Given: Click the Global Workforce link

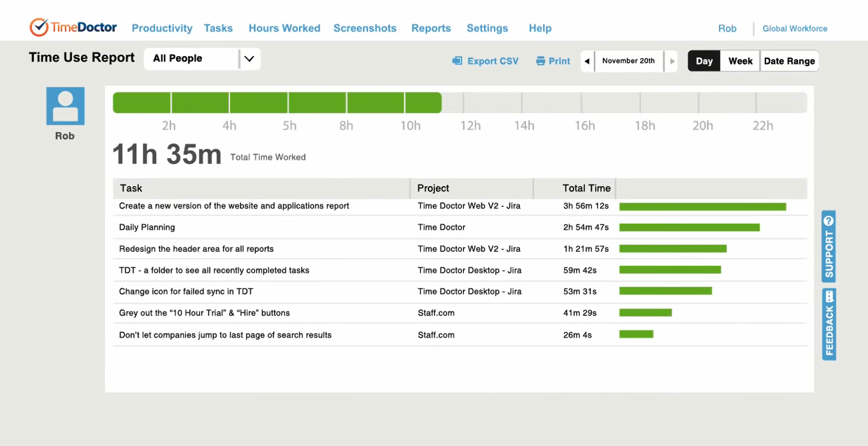Looking at the screenshot, I should [794, 29].
